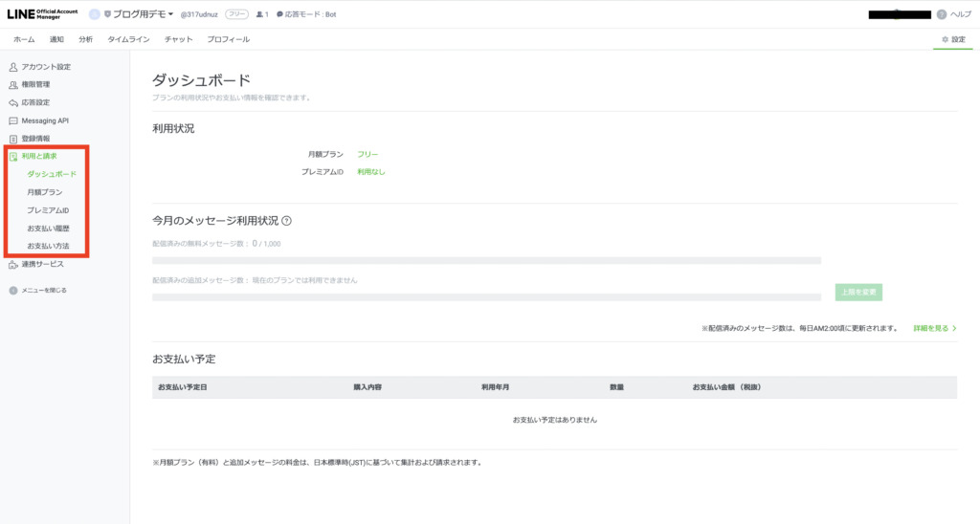980x524 pixels.
Task: Select 月額プラン in the sidebar
Action: [x=45, y=192]
